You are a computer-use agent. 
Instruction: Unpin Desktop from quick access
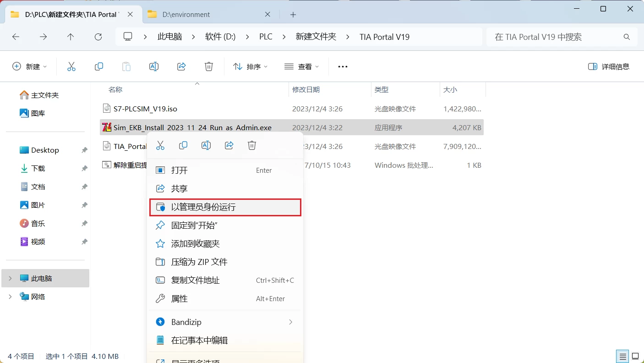84,150
